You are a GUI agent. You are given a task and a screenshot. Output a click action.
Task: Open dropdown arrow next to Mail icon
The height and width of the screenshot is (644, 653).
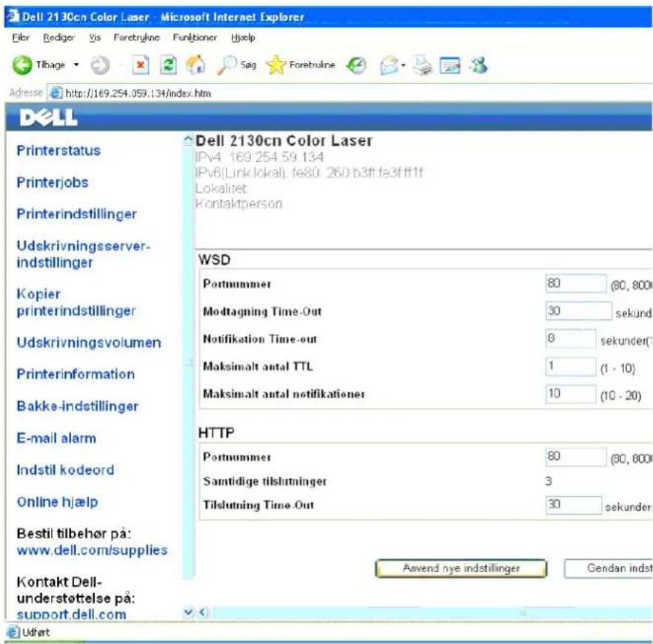tap(403, 65)
